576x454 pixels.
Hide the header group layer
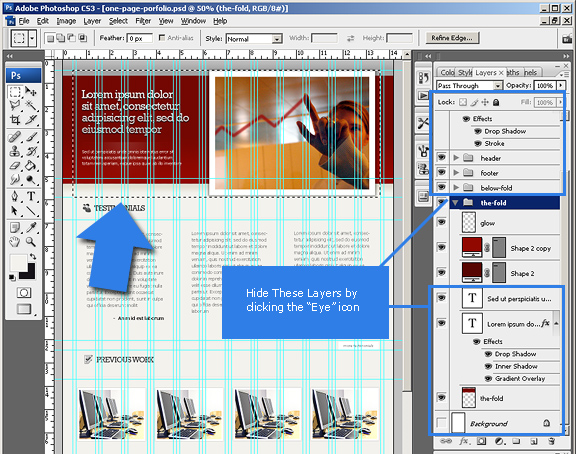(441, 158)
